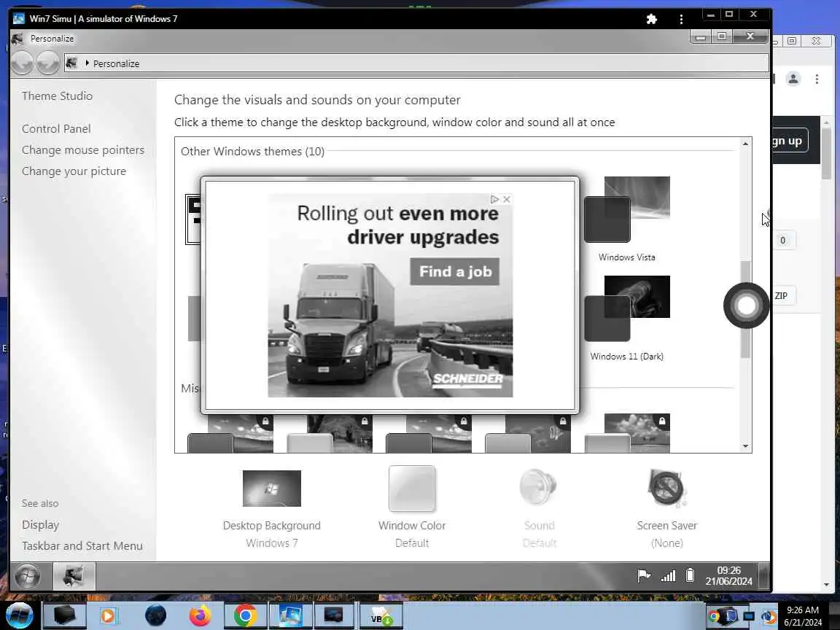
Task: Open the three-dot menu in background browser
Action: 817,79
